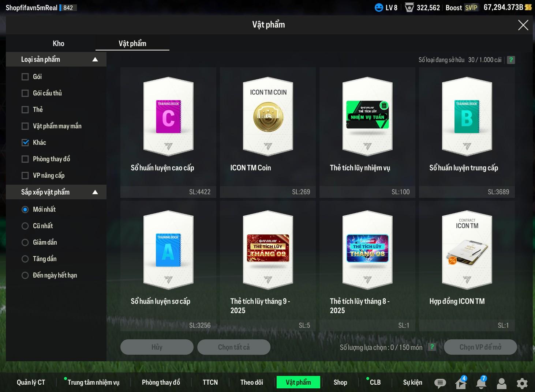This screenshot has width=535, height=392.
Task: Open the user profile icon
Action: pos(501,383)
